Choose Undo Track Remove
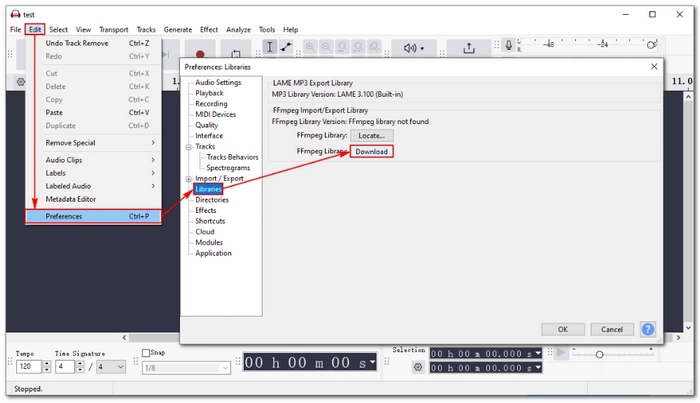The height and width of the screenshot is (403, 700). click(x=93, y=43)
